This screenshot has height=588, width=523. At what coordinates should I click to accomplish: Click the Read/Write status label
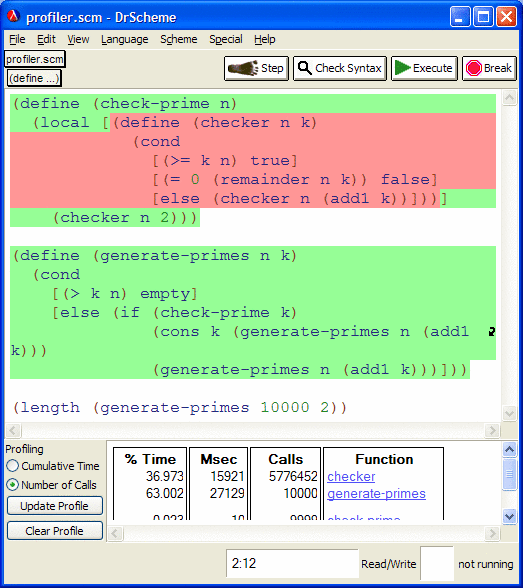[388, 564]
